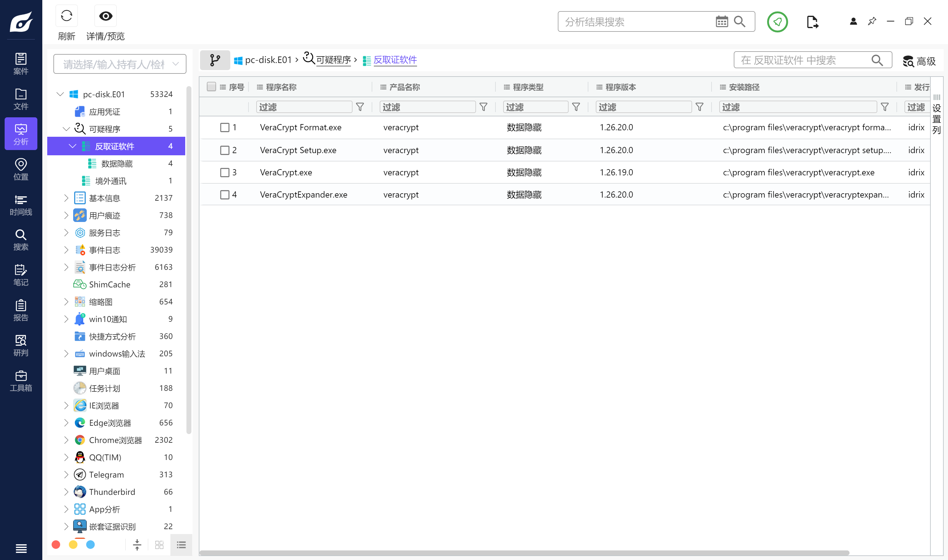Click the table horizontal scrollbar
This screenshot has width=948, height=560.
click(x=524, y=553)
